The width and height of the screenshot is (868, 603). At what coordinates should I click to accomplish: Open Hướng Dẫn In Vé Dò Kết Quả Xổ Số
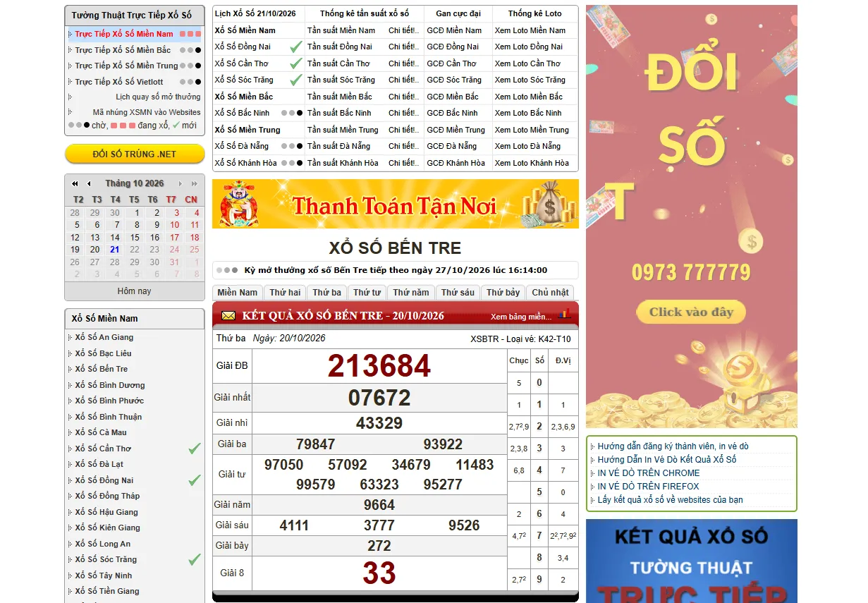(x=667, y=459)
